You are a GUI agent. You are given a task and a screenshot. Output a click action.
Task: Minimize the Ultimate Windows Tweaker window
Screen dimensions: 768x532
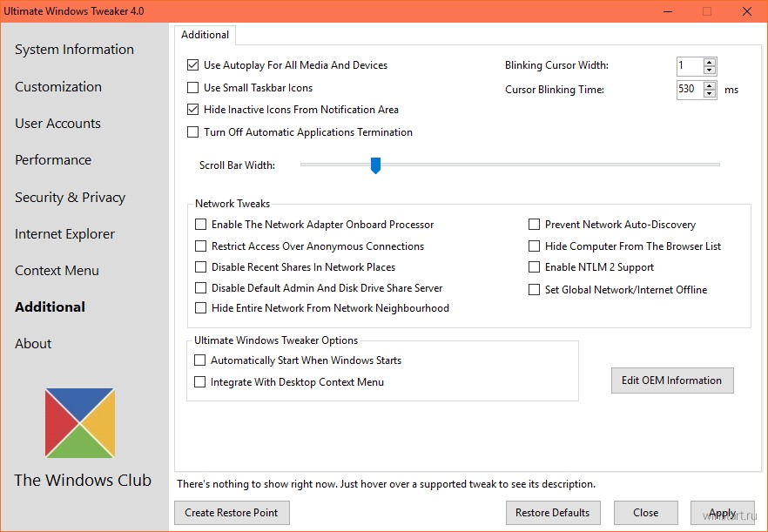(669, 11)
